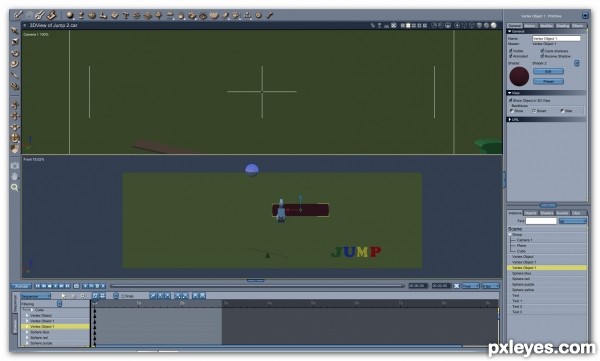Toggle Show Object in 3D View checkbox
Screen dimensions: 600x361
tap(510, 100)
